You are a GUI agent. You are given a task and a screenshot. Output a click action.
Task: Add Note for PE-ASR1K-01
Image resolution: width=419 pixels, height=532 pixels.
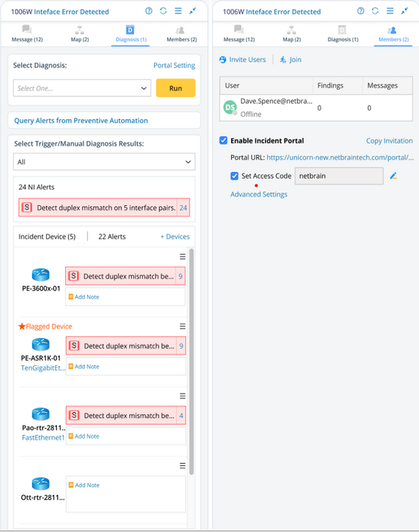tap(84, 367)
